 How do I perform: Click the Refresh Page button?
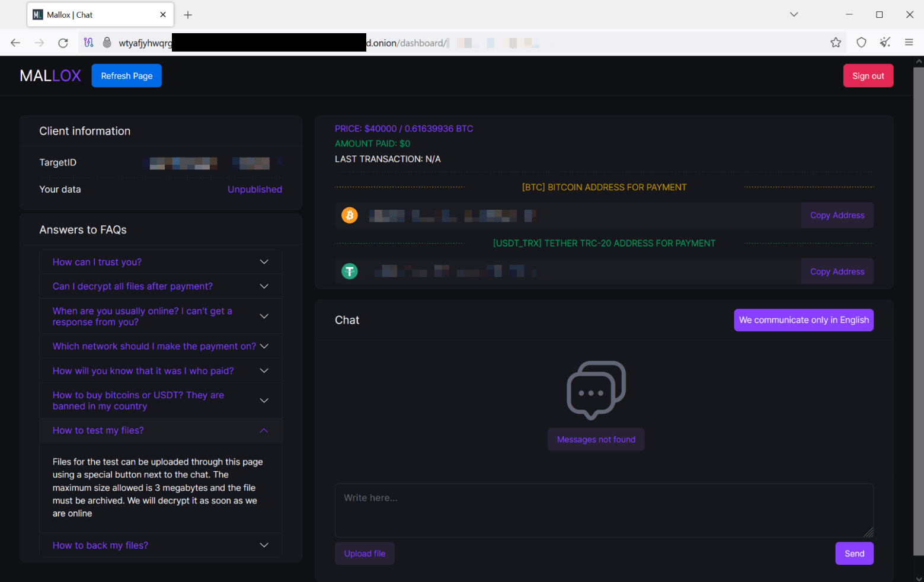[x=127, y=76]
